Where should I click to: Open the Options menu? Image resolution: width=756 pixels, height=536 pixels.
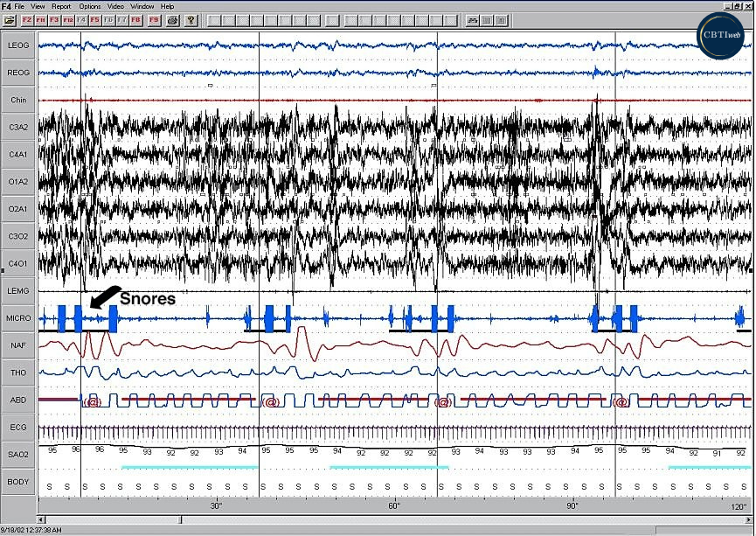89,5
